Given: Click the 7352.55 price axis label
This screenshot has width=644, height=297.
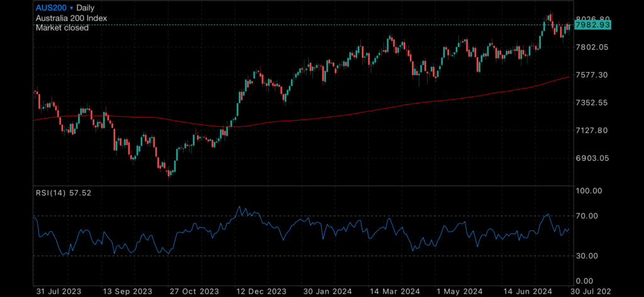Looking at the screenshot, I should (593, 103).
